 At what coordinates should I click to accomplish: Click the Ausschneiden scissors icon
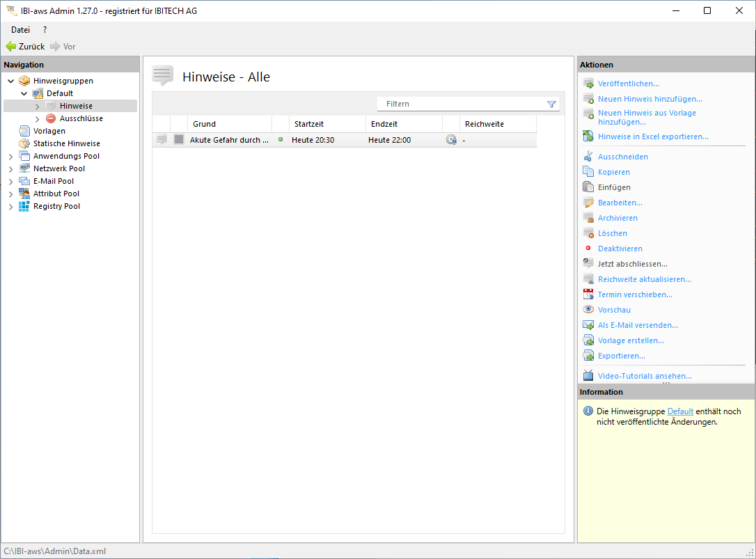pyautogui.click(x=588, y=157)
